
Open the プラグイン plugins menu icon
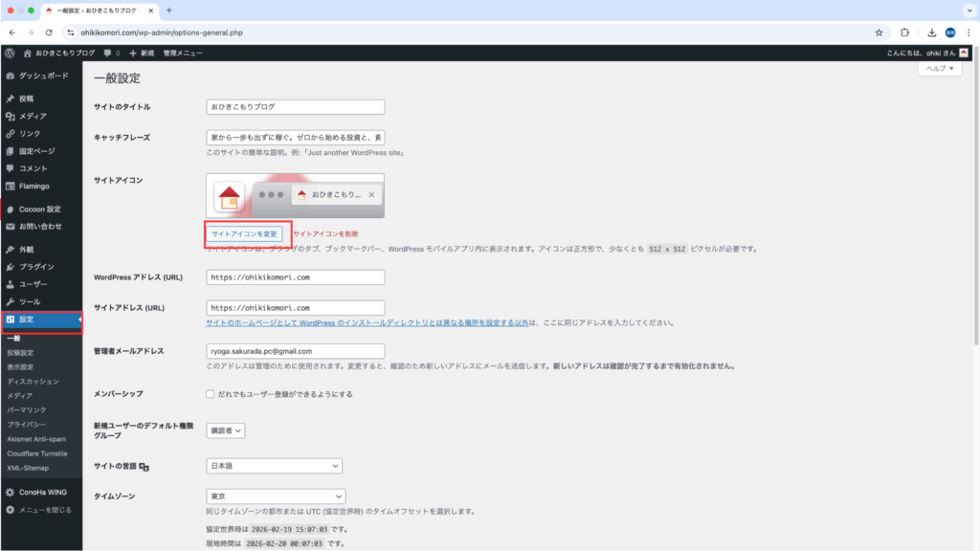tap(11, 267)
